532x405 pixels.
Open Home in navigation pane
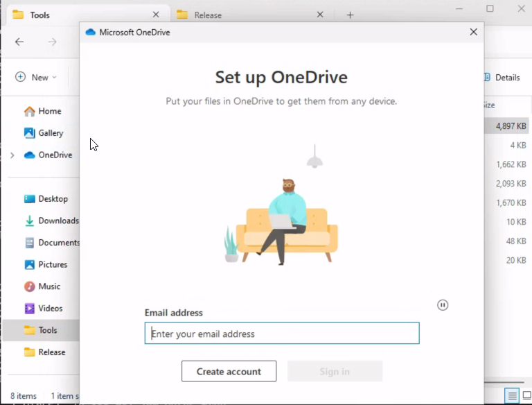tap(43, 111)
